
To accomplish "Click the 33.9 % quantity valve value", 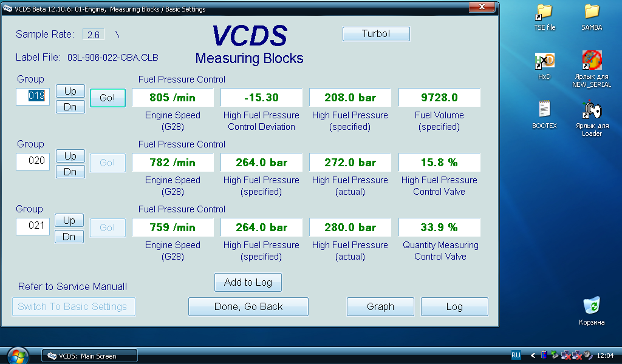I will coord(439,227).
